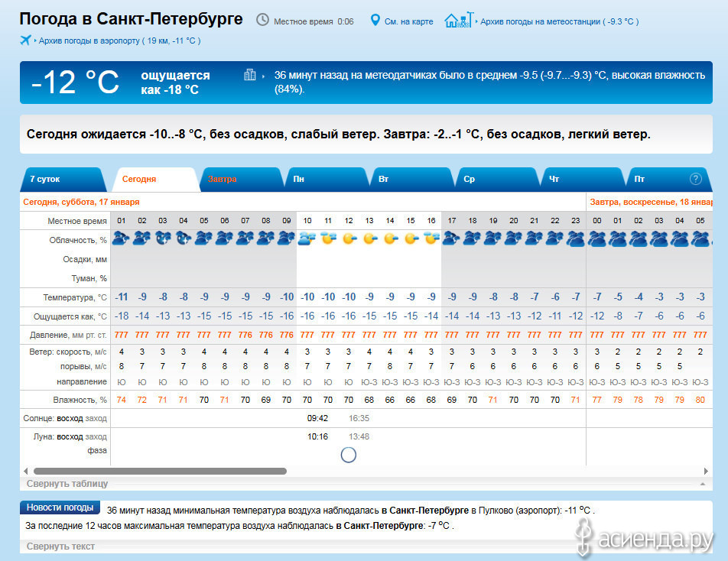Click the scrollbar's left arrow
The image size is (728, 561).
click(x=26, y=472)
